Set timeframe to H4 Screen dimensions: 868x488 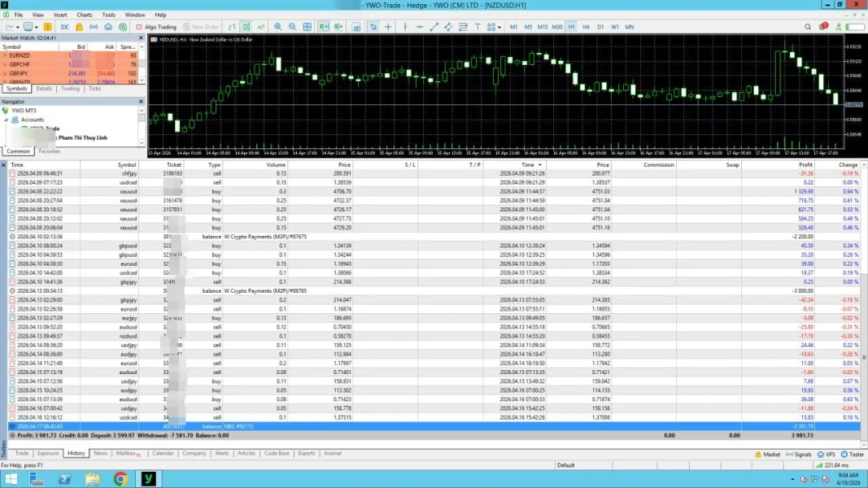587,27
